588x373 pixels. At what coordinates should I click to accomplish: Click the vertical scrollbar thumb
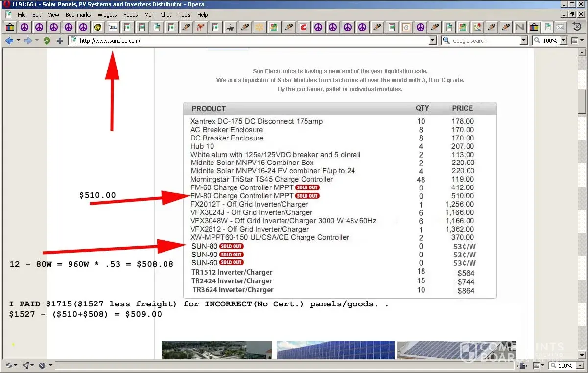tap(582, 101)
